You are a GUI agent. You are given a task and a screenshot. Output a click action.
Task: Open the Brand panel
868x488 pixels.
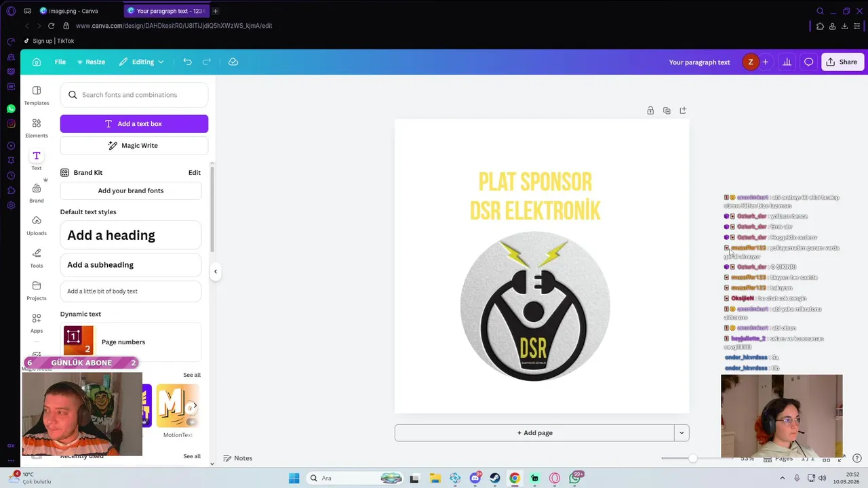pos(37,192)
